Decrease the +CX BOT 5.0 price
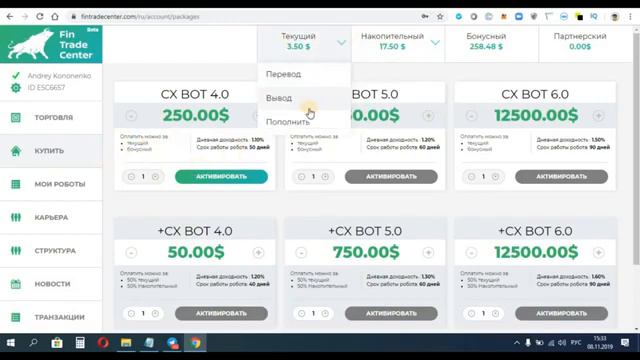Viewport: 640px width, 360px height. pyautogui.click(x=301, y=253)
